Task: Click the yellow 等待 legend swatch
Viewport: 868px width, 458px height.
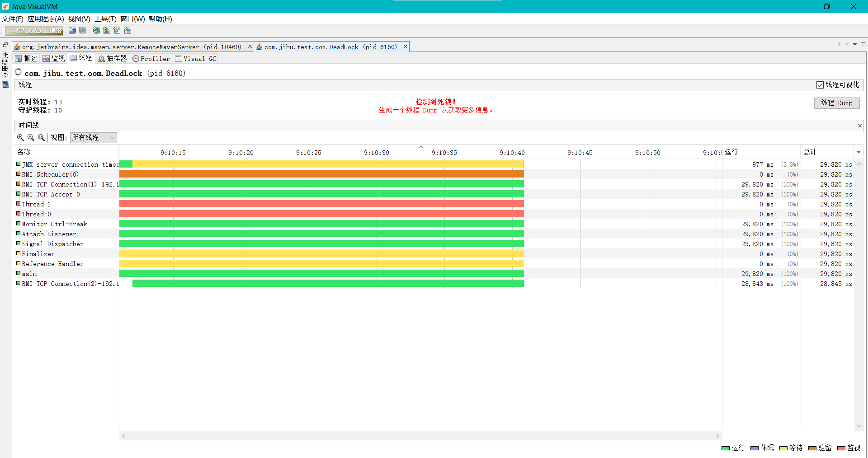Action: (783, 448)
